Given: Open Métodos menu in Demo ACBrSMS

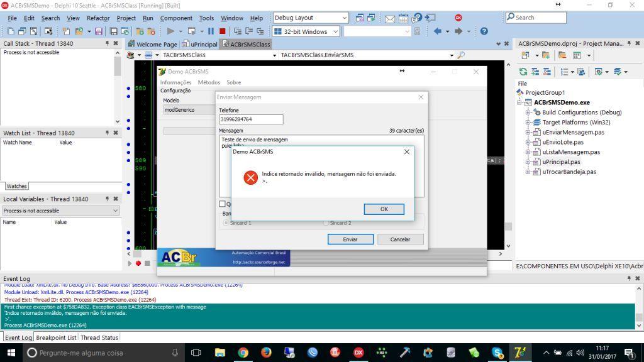Looking at the screenshot, I should (209, 82).
